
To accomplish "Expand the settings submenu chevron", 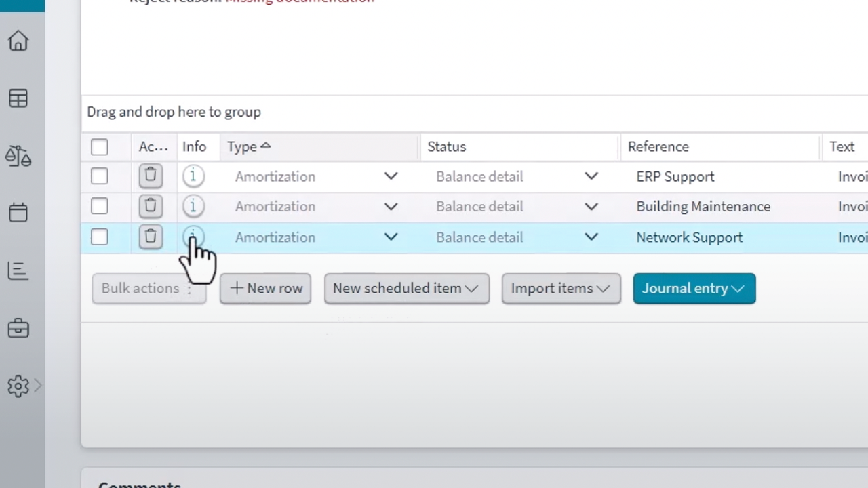I will point(38,386).
